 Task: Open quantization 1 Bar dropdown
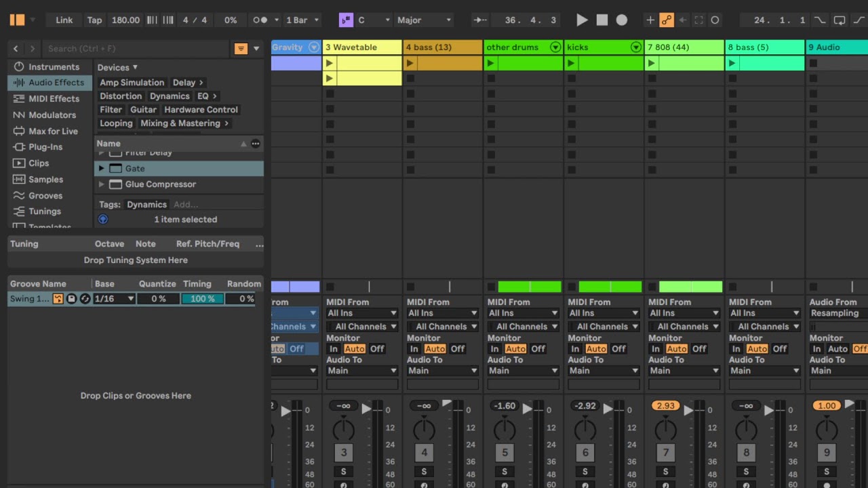302,20
